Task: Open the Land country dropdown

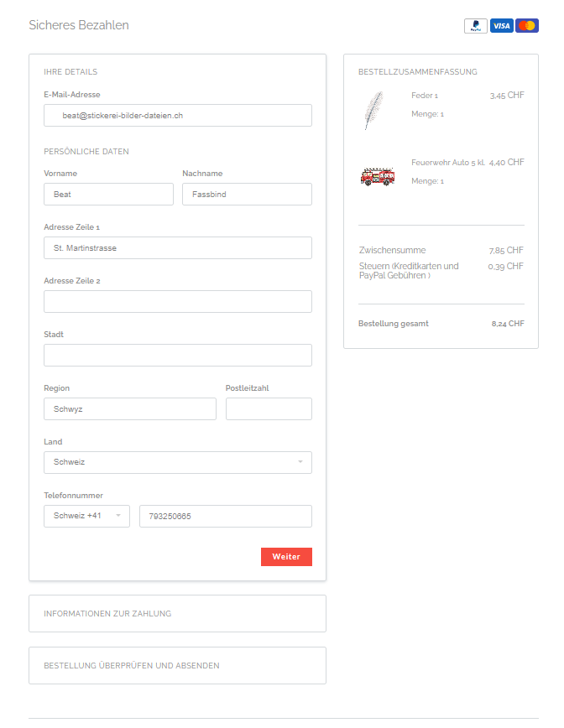Action: point(177,462)
